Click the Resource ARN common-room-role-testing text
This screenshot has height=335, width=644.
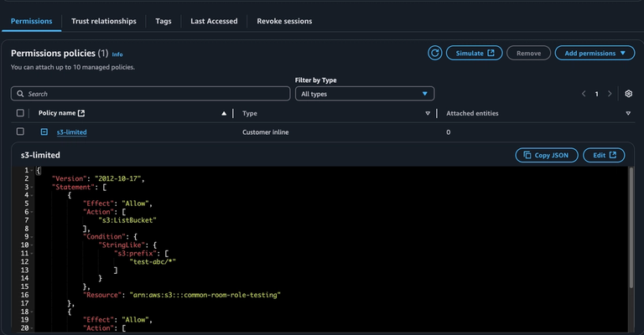(x=205, y=295)
